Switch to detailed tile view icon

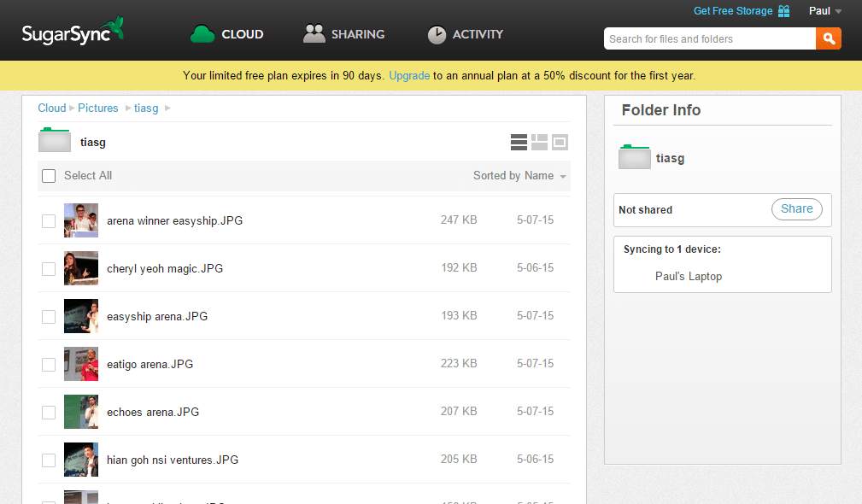[539, 143]
